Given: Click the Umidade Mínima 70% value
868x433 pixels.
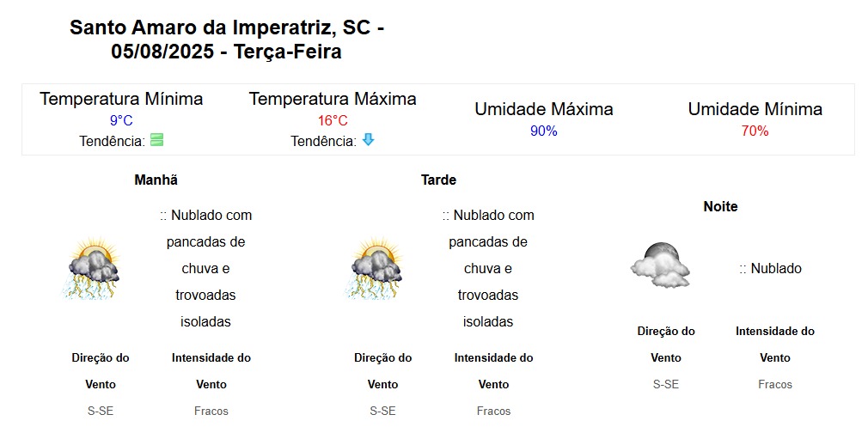Looking at the screenshot, I should click(x=755, y=131).
